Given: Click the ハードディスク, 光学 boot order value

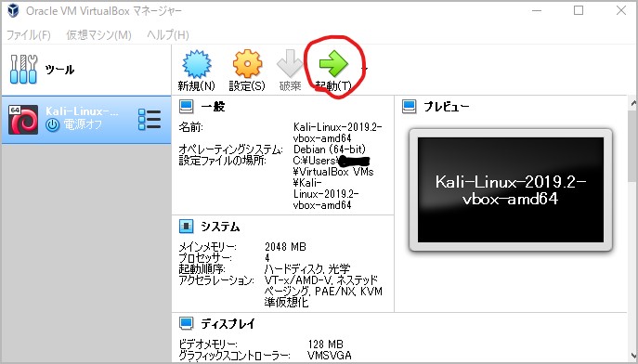Looking at the screenshot, I should click(x=307, y=269).
